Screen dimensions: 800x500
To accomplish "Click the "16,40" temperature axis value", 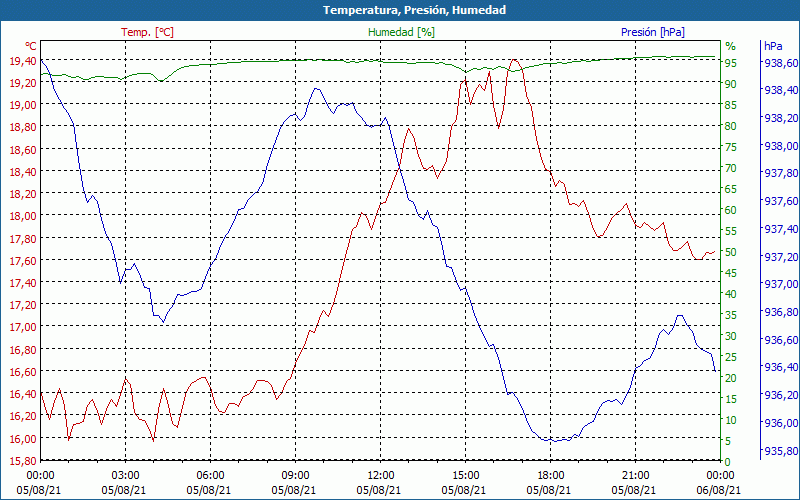I will [x=22, y=393].
